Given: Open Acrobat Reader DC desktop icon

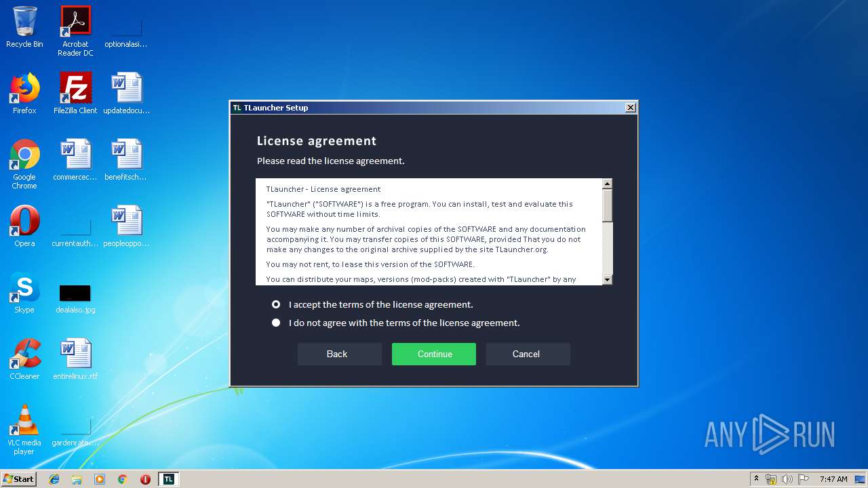Looking at the screenshot, I should 75,31.
